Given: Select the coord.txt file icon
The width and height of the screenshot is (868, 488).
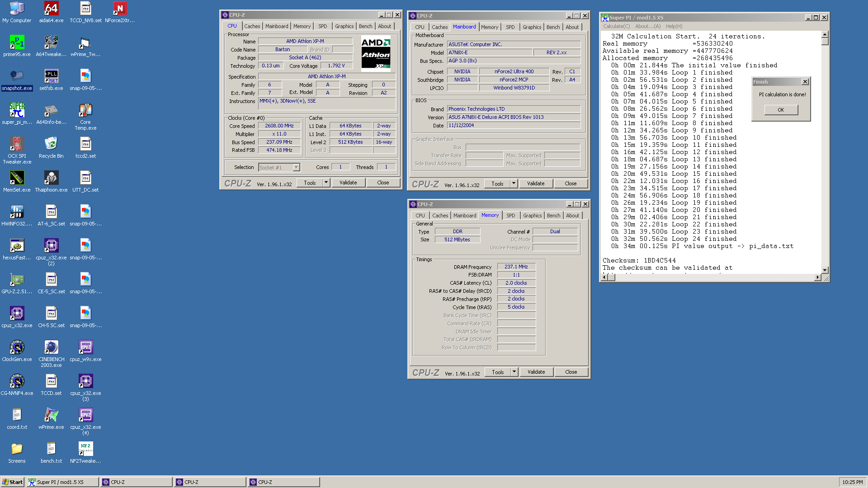Looking at the screenshot, I should pyautogui.click(x=17, y=419).
